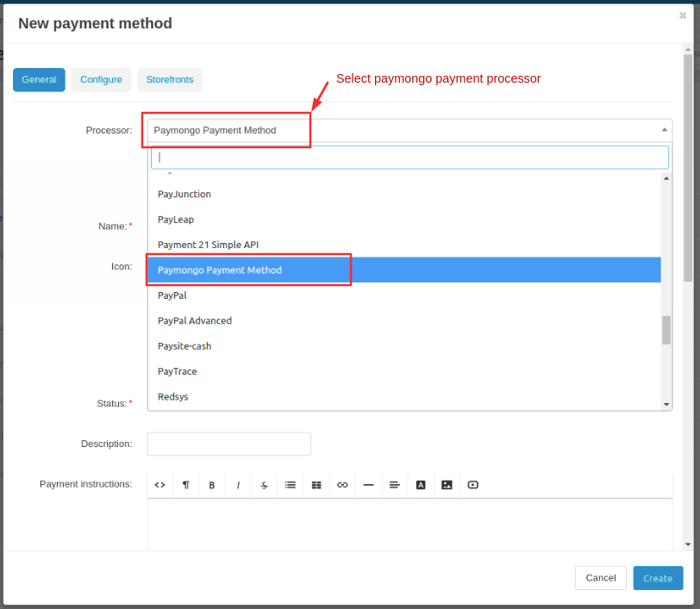Screen dimensions: 700x609
Task: Select PayLeap from processor list
Action: [404, 220]
